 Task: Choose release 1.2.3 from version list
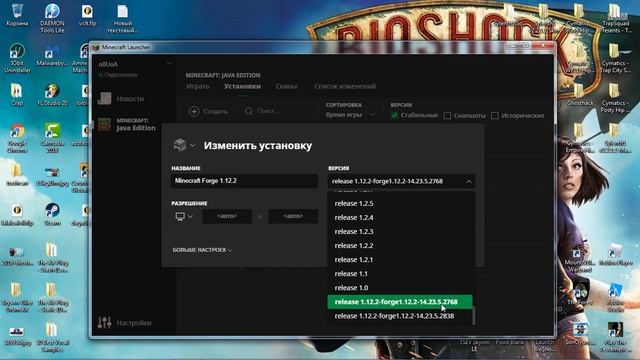tap(400, 231)
